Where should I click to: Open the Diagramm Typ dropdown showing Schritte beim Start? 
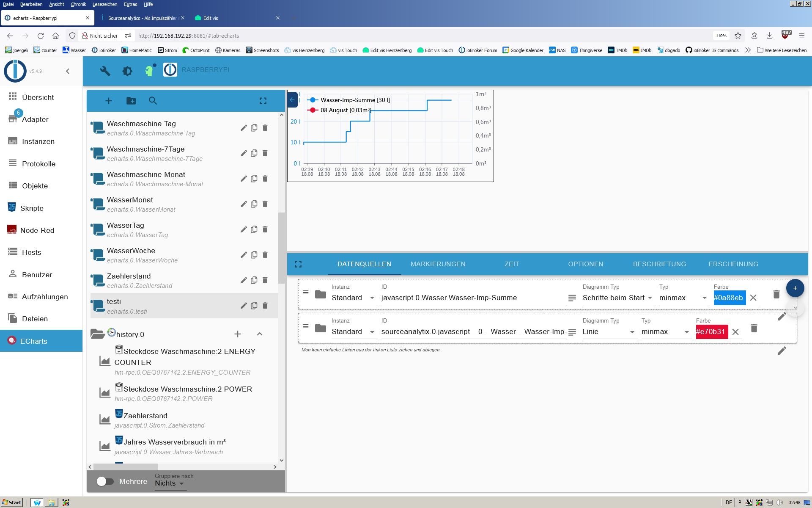pyautogui.click(x=617, y=298)
